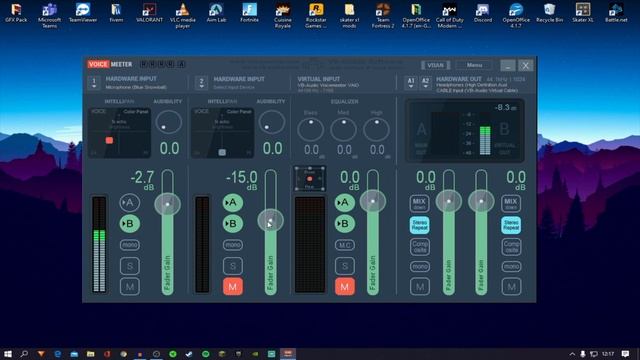
Task: Mute Hardware Input 1
Action: (130, 287)
